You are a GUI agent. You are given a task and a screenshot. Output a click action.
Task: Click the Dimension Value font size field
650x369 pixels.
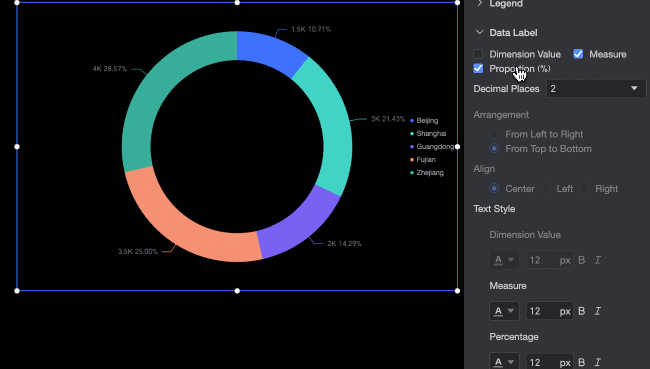(x=550, y=260)
